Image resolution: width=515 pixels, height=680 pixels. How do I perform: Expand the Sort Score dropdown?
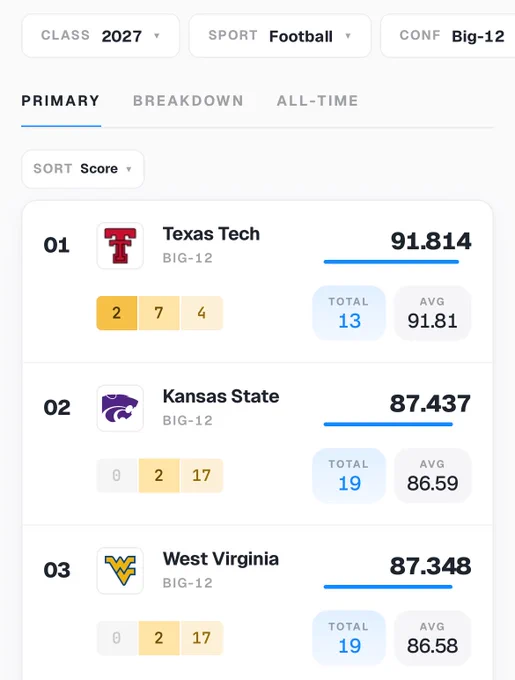tap(83, 169)
